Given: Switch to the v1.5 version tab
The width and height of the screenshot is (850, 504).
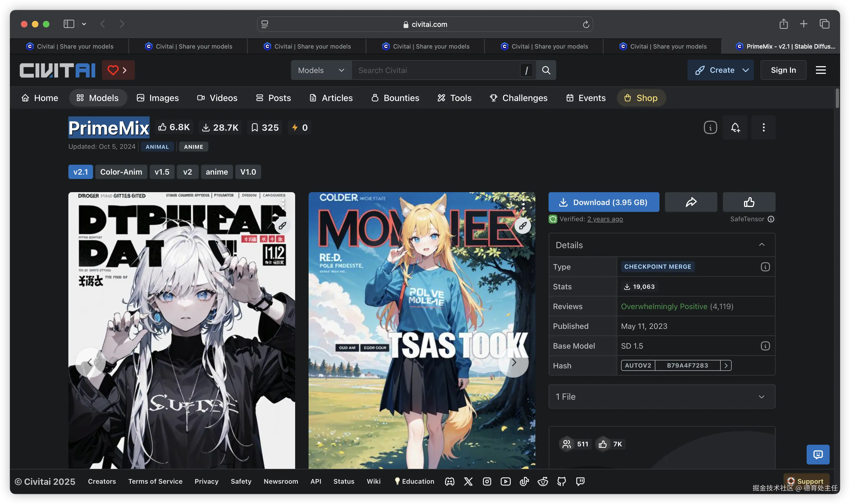Looking at the screenshot, I should pyautogui.click(x=162, y=172).
